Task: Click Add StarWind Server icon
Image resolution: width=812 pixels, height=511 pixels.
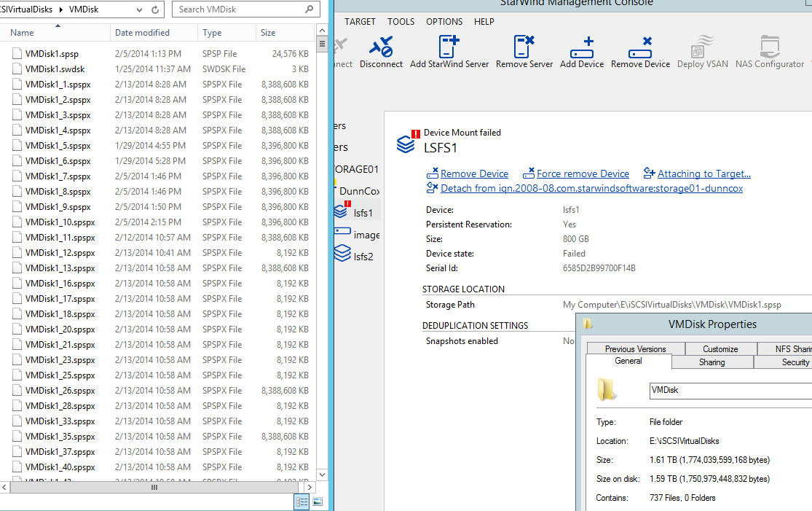Action: 449,47
